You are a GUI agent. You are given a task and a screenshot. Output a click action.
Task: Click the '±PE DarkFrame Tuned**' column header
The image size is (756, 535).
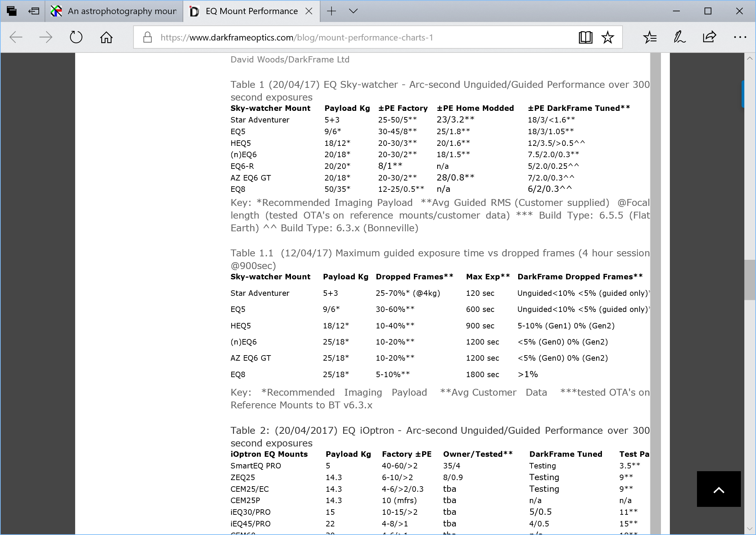[x=579, y=108]
